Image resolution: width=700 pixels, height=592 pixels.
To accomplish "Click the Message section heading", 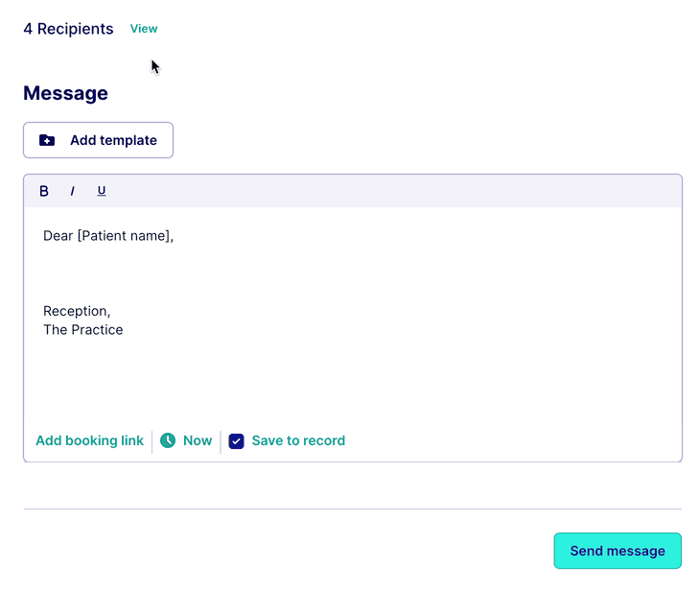I will coord(65,93).
